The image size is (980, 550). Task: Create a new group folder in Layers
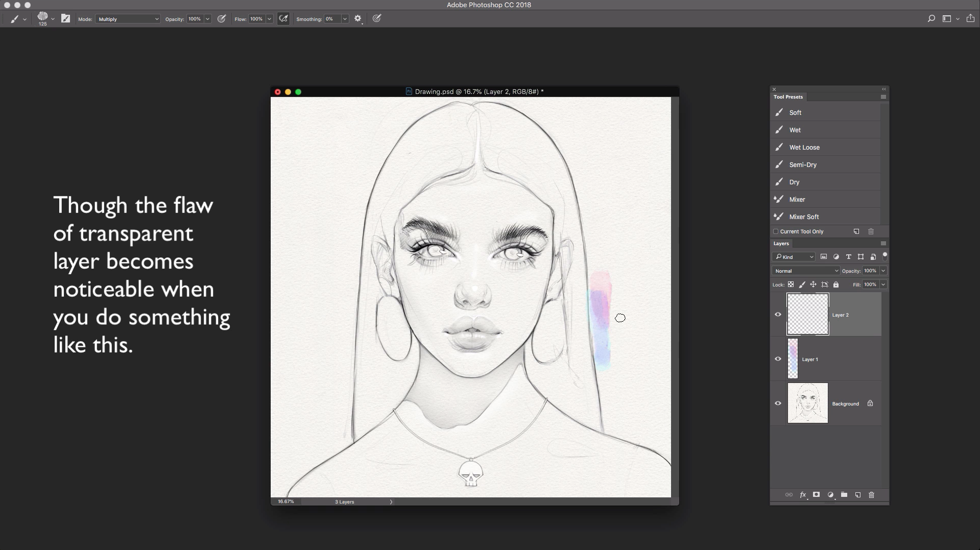coord(844,495)
